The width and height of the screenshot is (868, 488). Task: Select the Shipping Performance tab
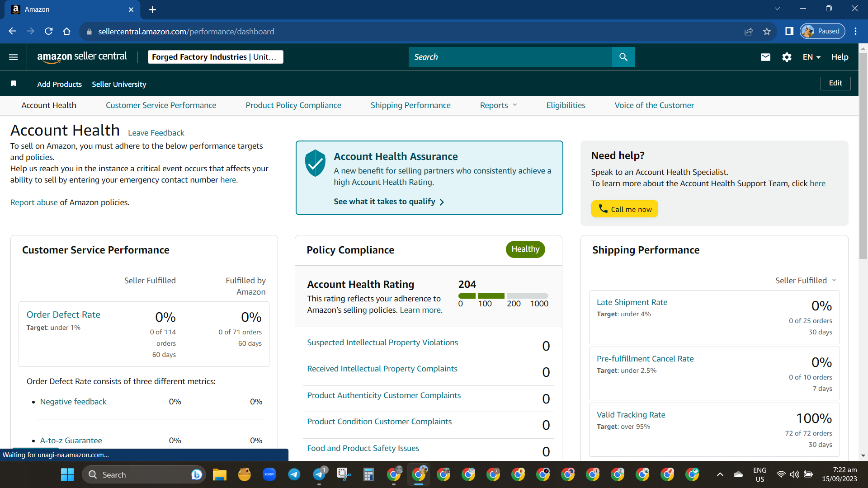click(x=410, y=105)
